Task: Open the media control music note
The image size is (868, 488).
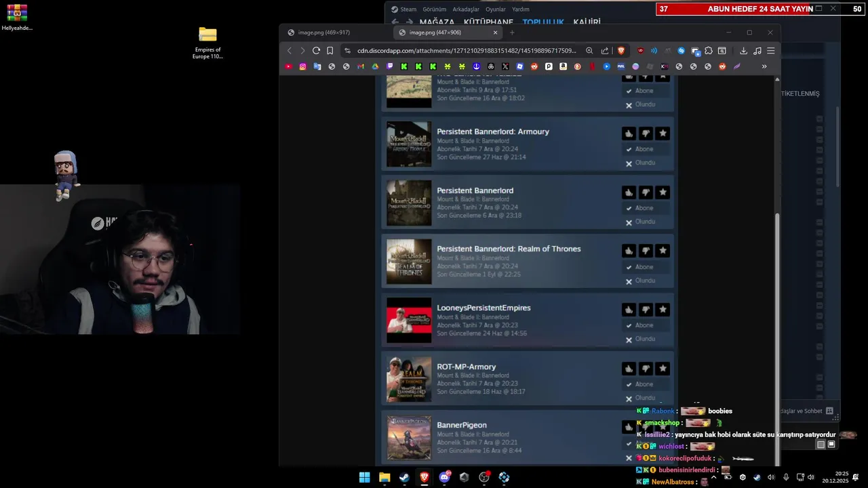Action: point(757,51)
